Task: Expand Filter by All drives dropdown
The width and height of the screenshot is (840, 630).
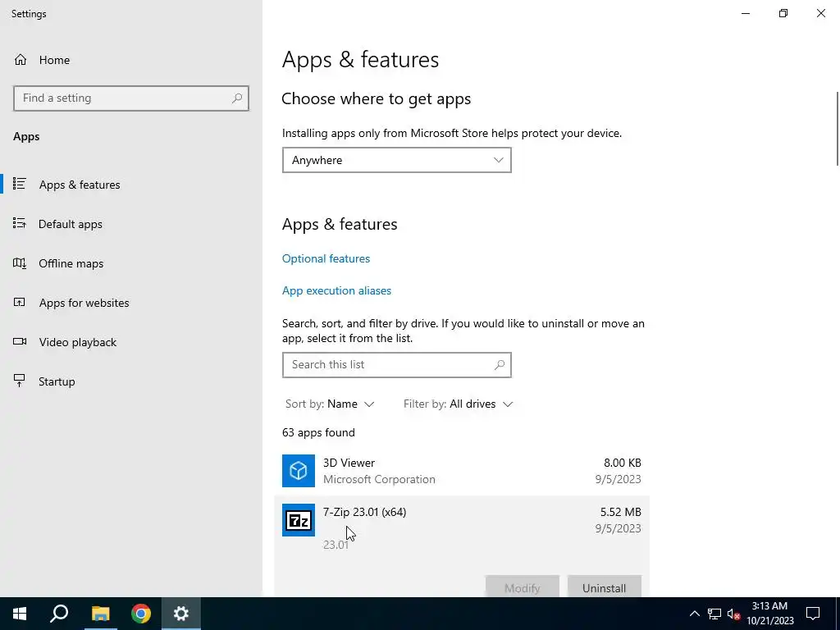Action: pos(458,404)
